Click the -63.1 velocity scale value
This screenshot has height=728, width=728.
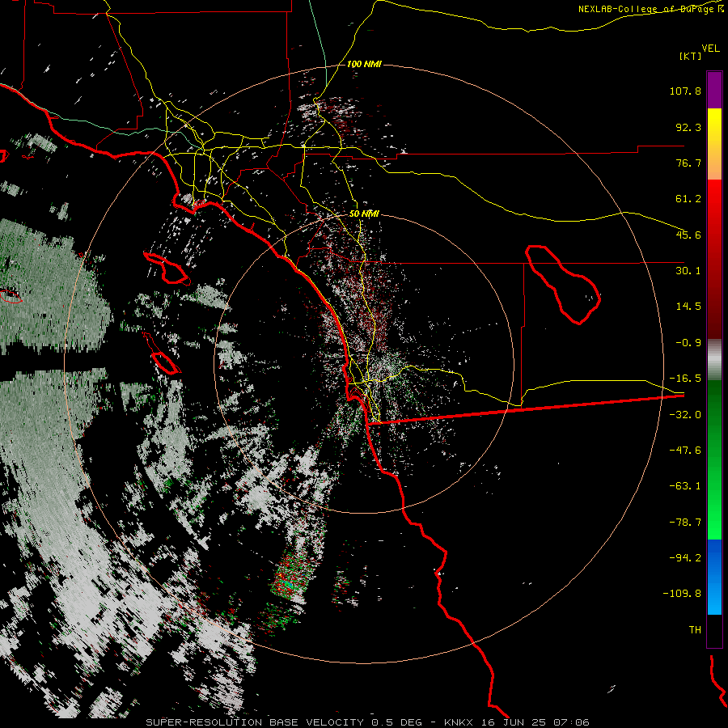point(685,486)
